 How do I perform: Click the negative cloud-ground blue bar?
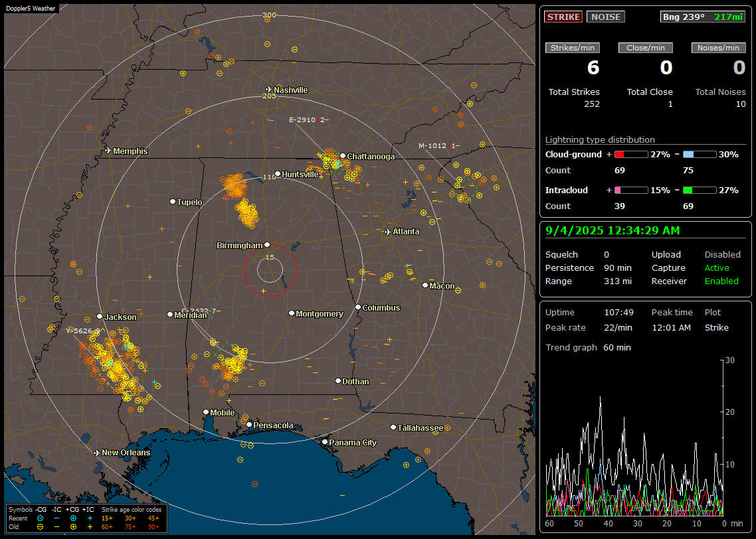click(700, 155)
